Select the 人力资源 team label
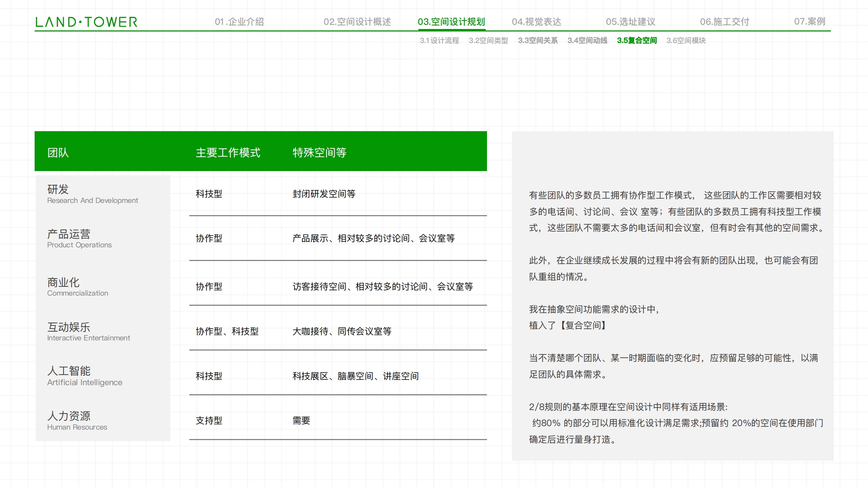This screenshot has height=488, width=868. click(69, 416)
